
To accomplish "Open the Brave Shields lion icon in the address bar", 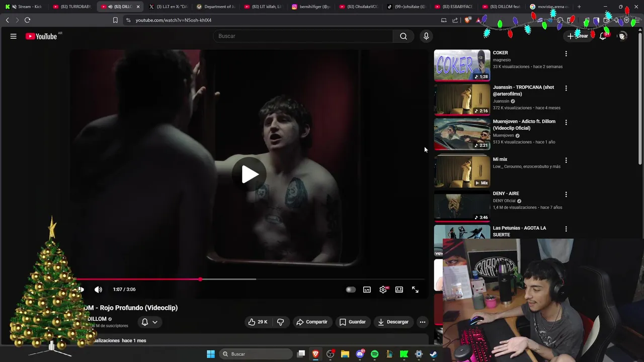I will click(x=468, y=20).
